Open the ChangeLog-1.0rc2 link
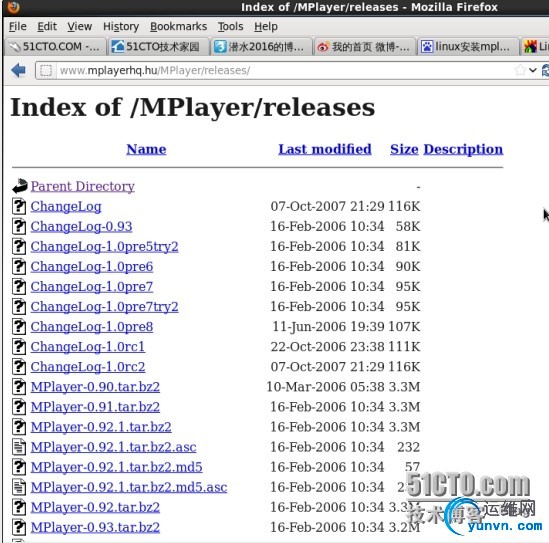 click(88, 367)
